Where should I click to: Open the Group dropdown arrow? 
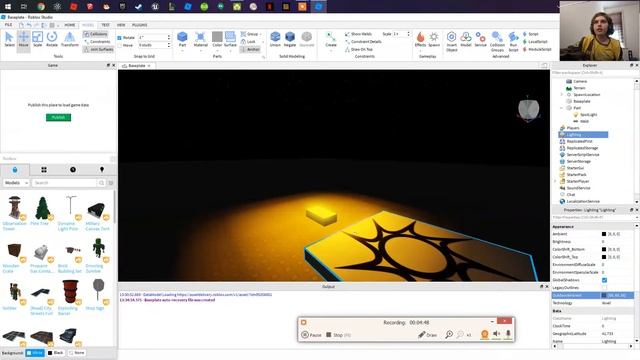coord(261,34)
